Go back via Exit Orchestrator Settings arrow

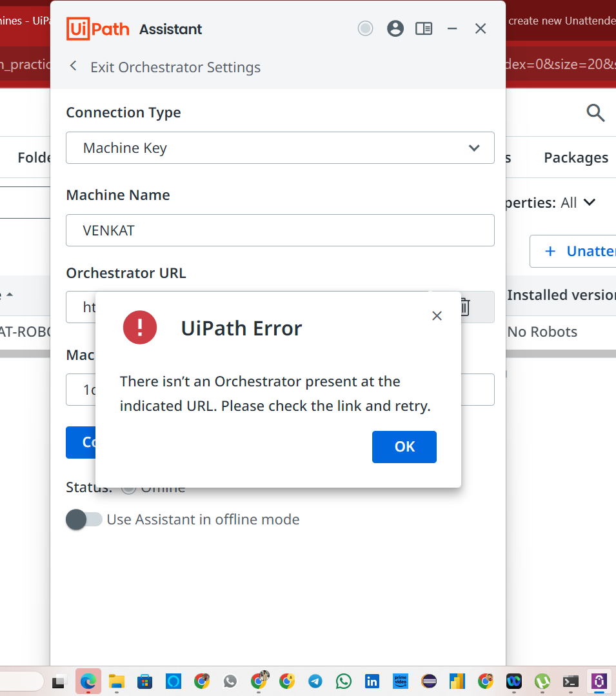click(74, 66)
